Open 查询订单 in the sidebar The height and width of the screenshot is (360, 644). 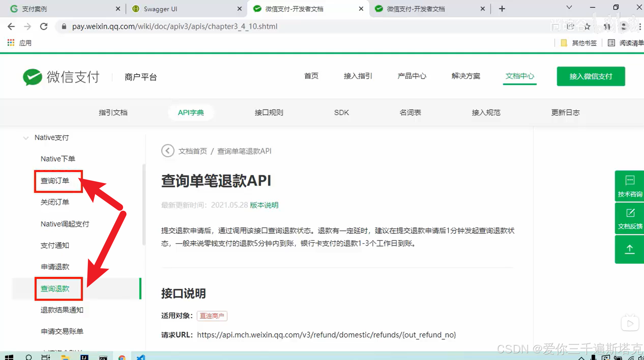coord(55,181)
